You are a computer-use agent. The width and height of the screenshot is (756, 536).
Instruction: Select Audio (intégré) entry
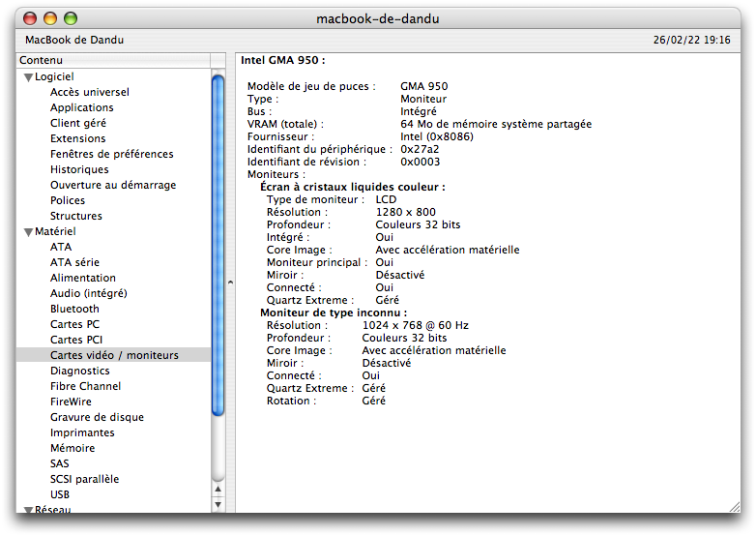tap(89, 293)
